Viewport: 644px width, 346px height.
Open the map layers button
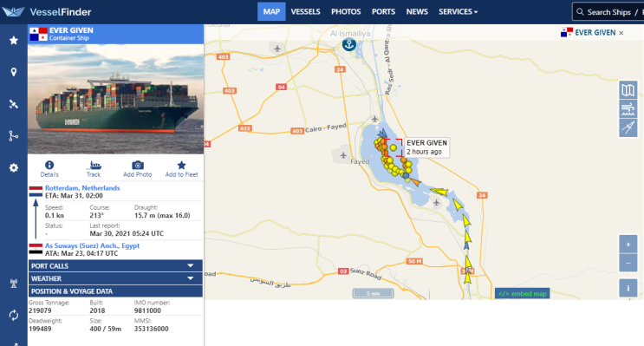tap(628, 90)
